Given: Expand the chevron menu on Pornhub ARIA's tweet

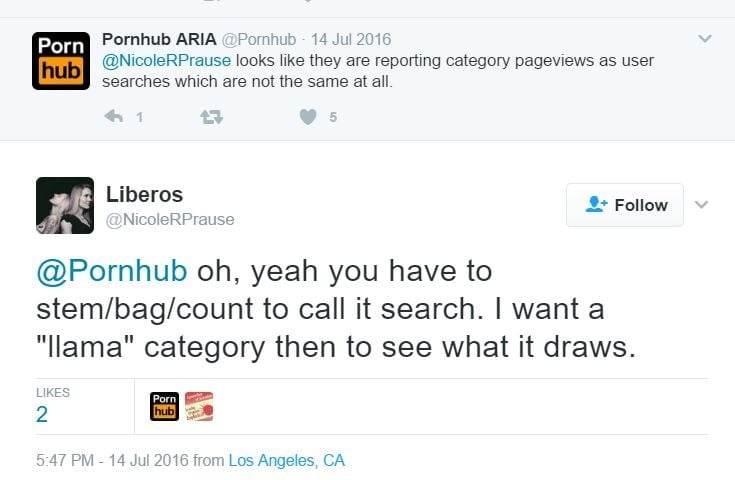Looking at the screenshot, I should coord(705,39).
